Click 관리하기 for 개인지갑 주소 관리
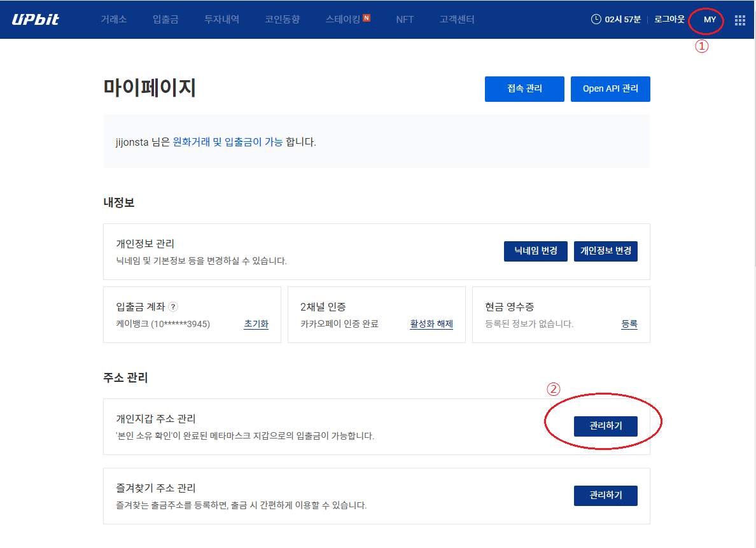The width and height of the screenshot is (756, 548). pyautogui.click(x=606, y=426)
